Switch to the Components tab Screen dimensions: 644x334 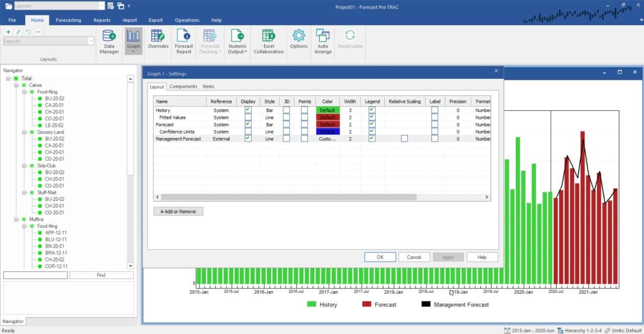183,86
